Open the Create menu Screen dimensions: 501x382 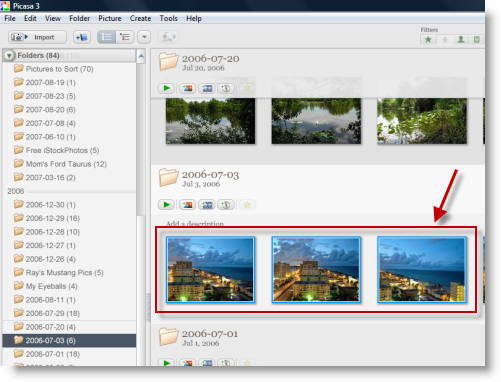140,18
